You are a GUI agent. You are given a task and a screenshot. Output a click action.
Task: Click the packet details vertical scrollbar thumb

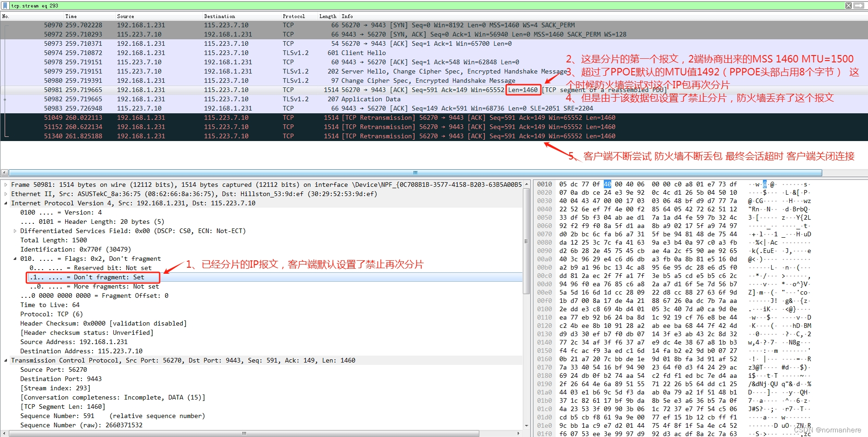click(526, 240)
